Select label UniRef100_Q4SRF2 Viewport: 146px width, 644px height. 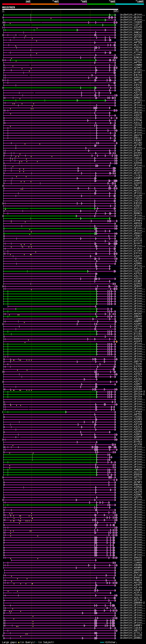click(x=131, y=103)
